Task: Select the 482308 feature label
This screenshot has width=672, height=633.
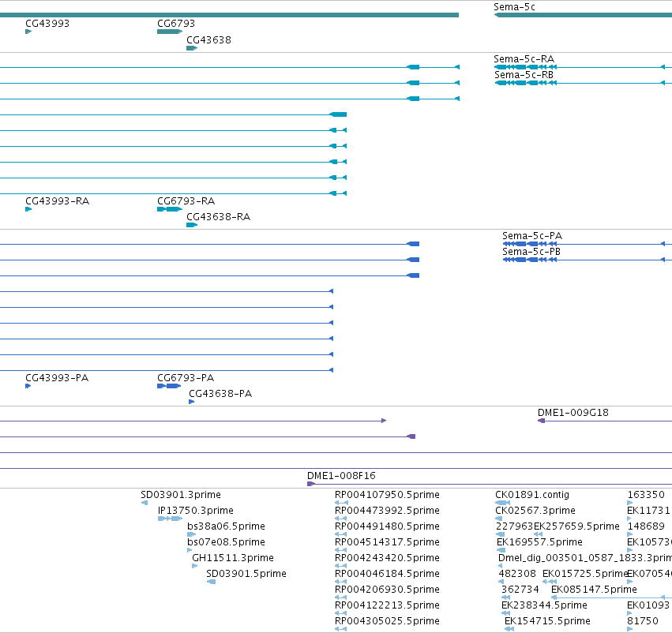Action: click(x=517, y=574)
